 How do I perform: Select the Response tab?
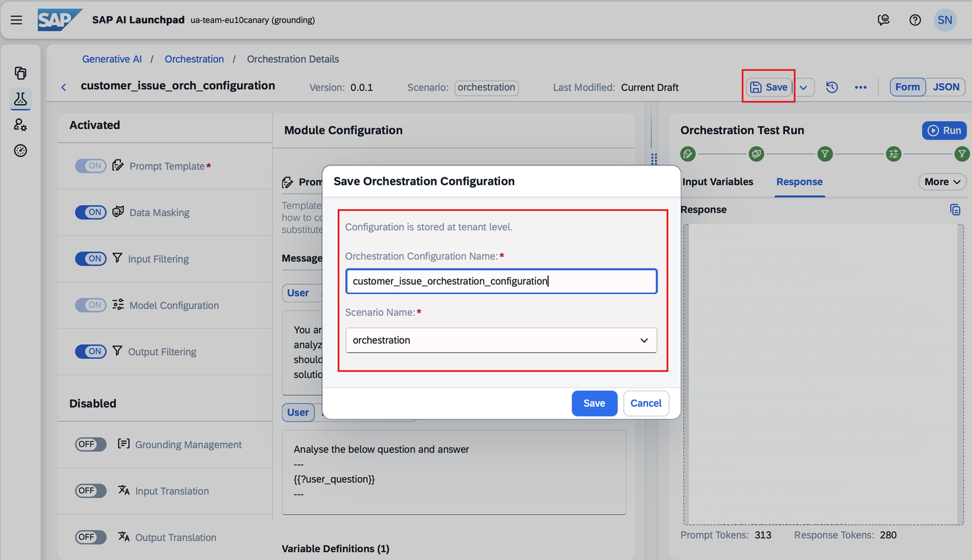pos(799,181)
